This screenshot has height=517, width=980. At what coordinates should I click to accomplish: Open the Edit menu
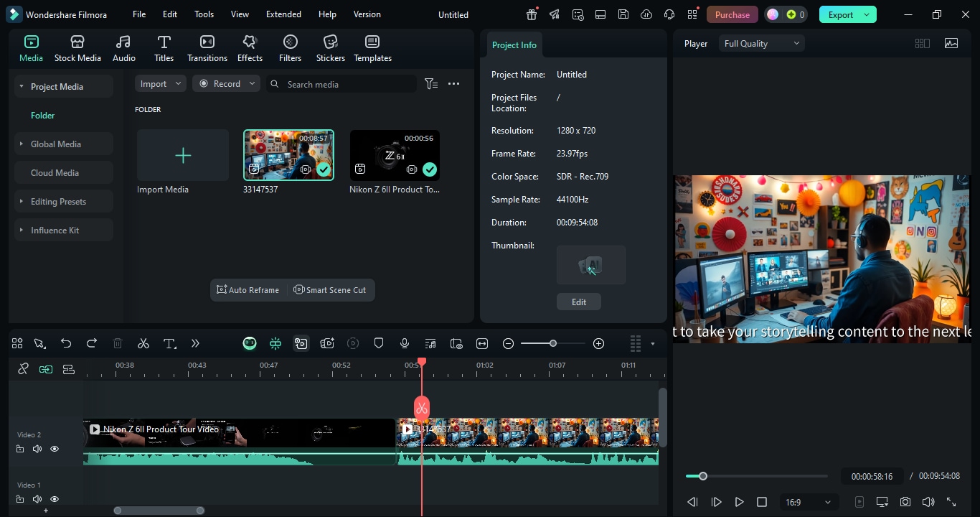point(170,14)
